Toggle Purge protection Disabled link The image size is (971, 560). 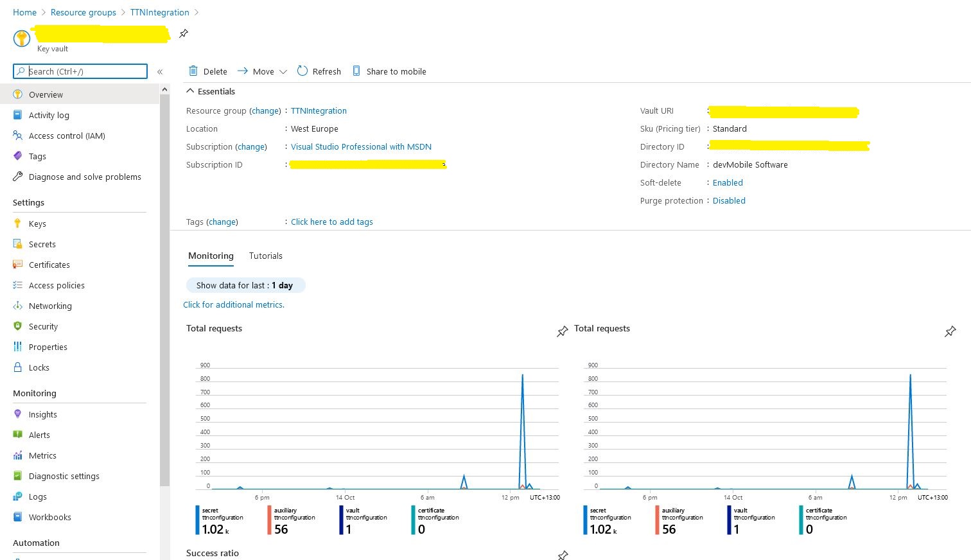coord(729,201)
